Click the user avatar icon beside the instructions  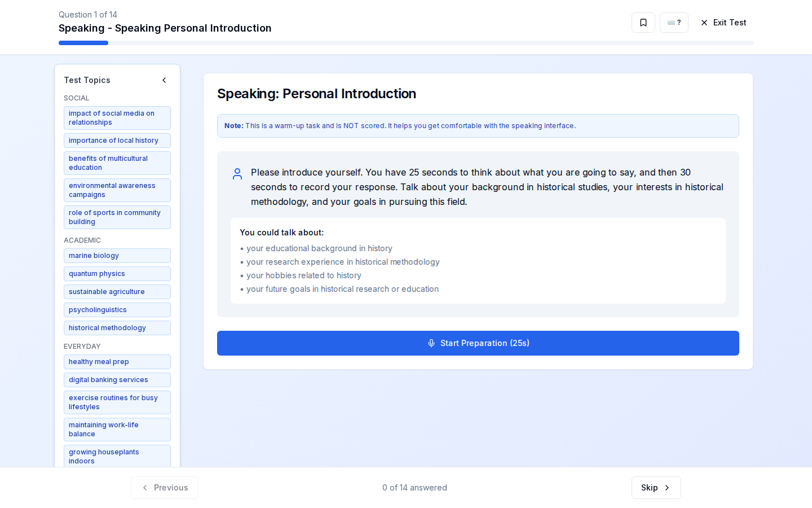click(237, 174)
